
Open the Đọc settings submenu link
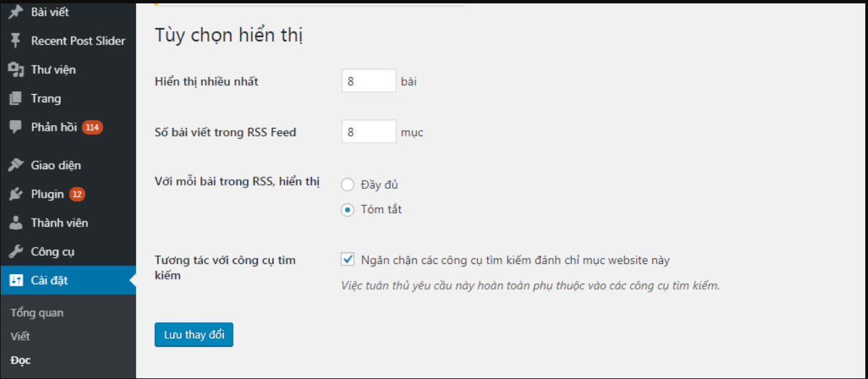(21, 360)
